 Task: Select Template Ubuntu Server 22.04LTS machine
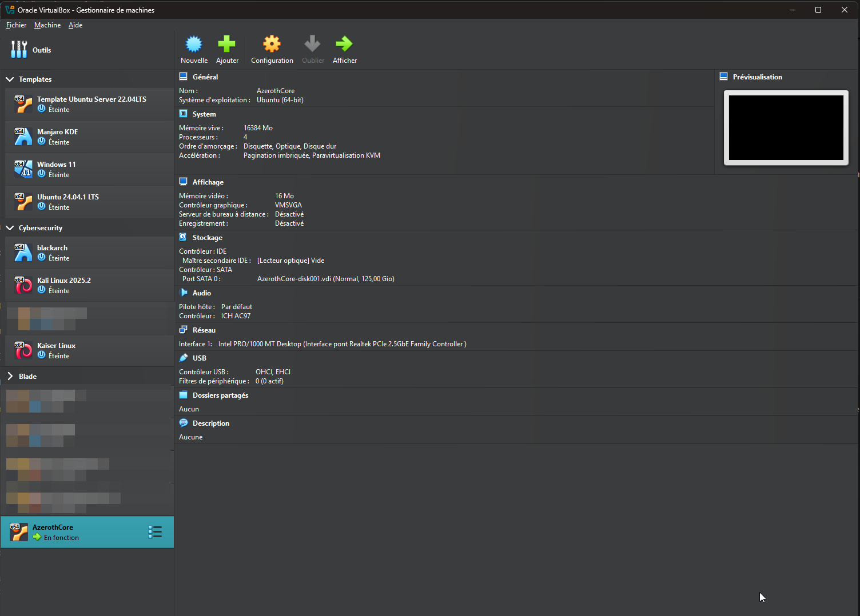[x=89, y=104]
